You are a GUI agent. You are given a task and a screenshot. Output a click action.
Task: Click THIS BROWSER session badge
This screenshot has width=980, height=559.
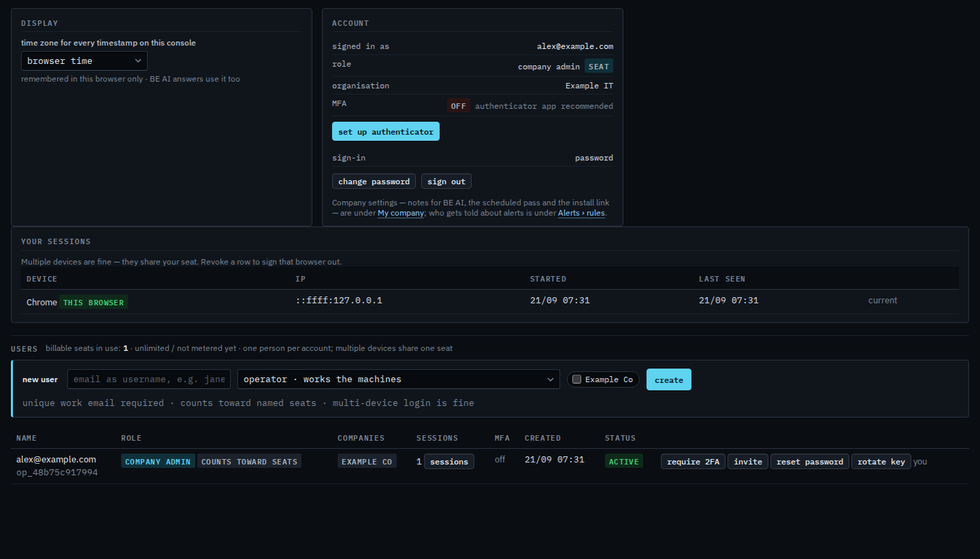point(94,302)
